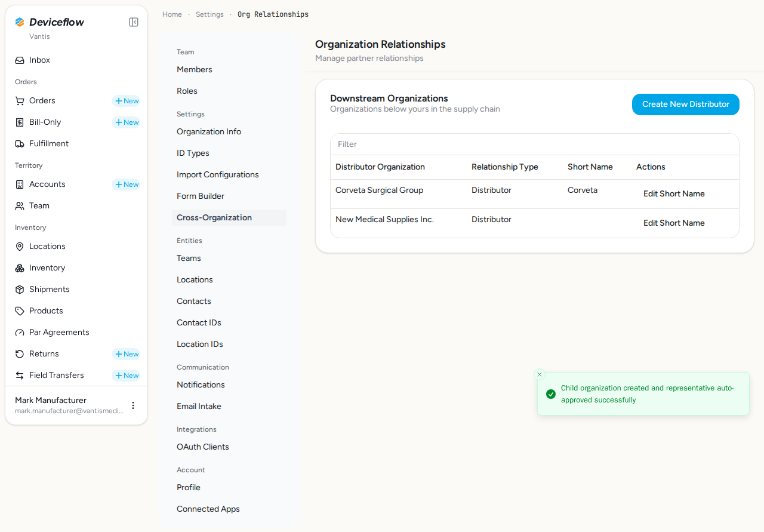Open Import Configurations settings

(x=229, y=175)
